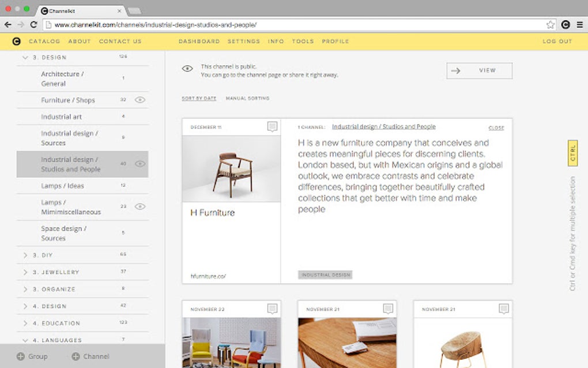Open the hfurniture.co link
Screen dimensions: 588x368
pos(208,276)
